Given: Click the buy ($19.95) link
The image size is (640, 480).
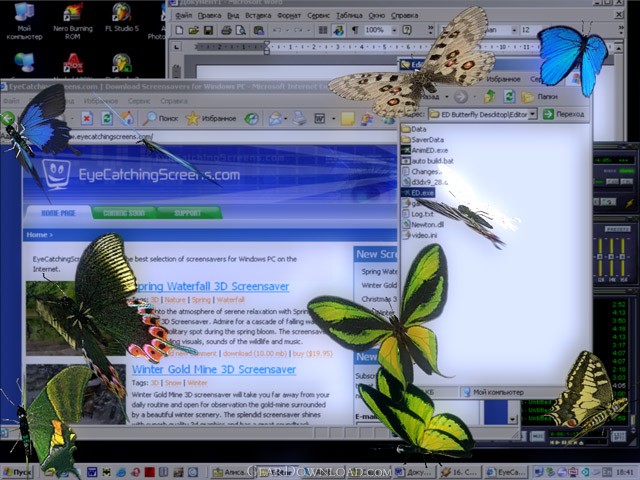Looking at the screenshot, I should coord(313,353).
